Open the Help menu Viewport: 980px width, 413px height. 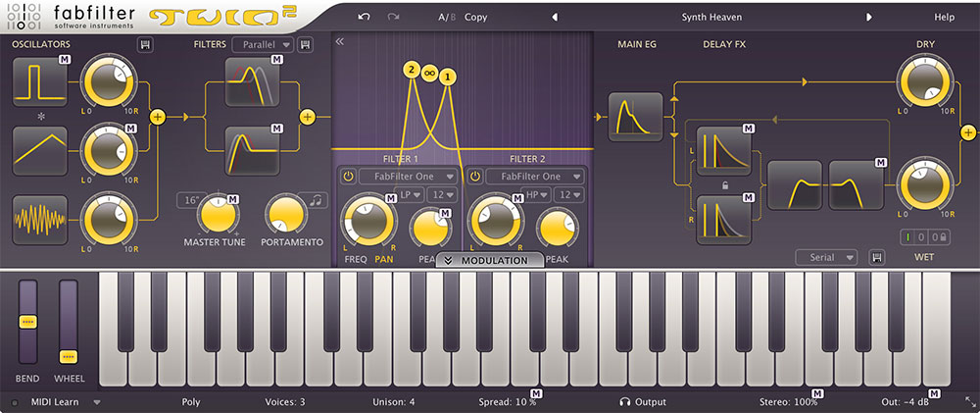coord(945,18)
